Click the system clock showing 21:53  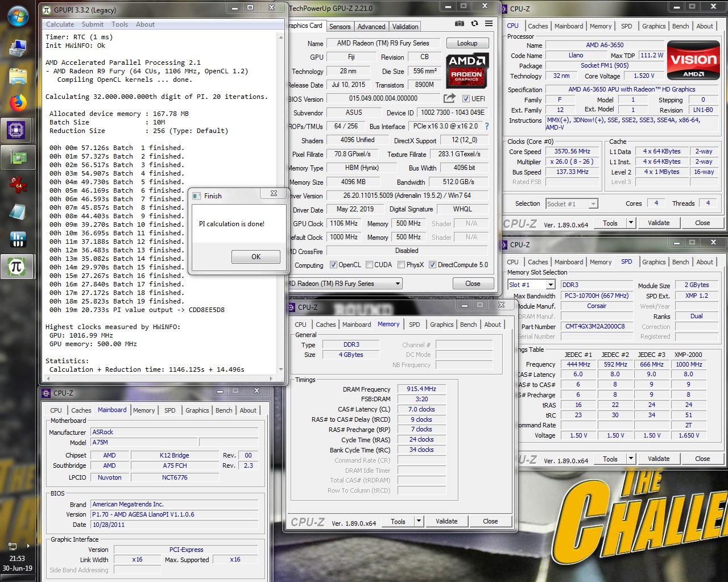coord(18,559)
